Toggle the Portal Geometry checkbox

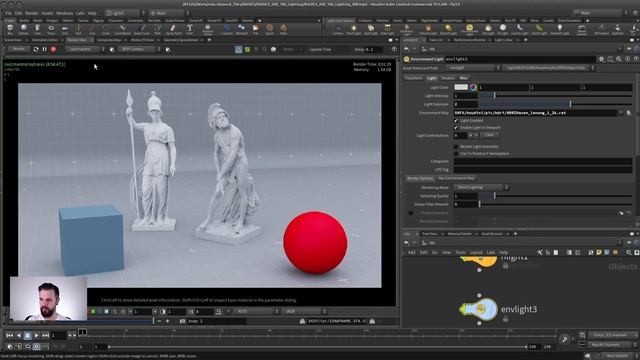411,213
